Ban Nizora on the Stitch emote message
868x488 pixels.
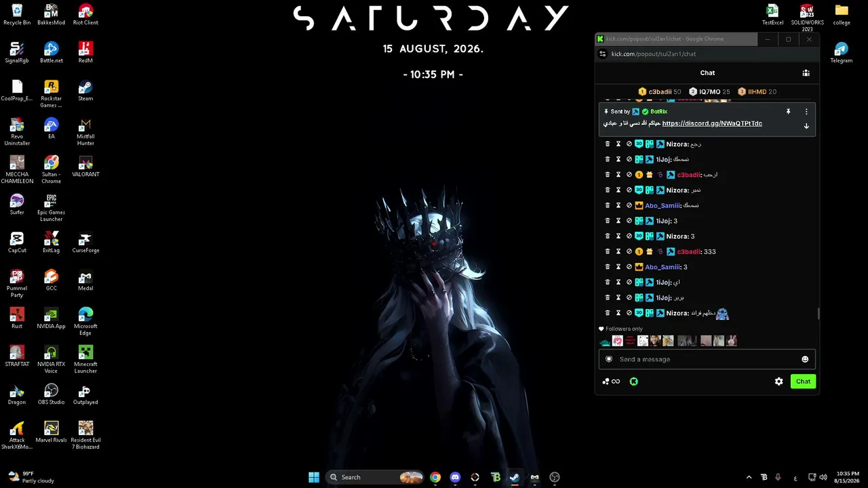tap(629, 313)
